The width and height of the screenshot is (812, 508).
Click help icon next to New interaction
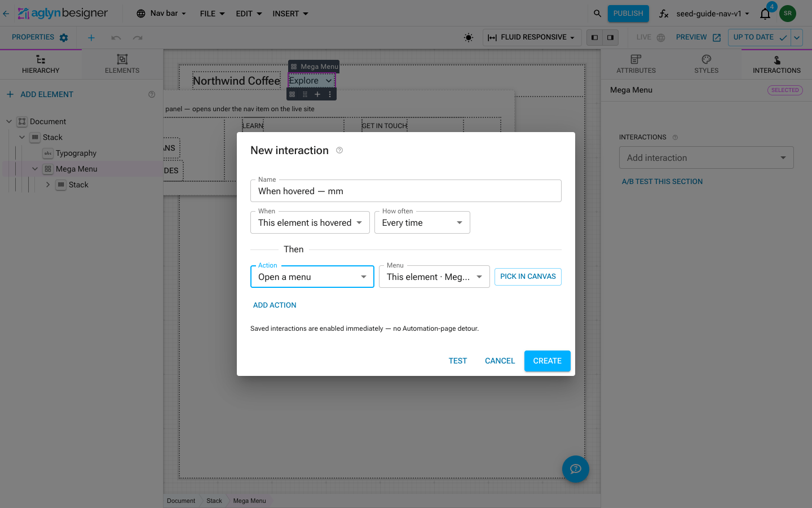339,150
